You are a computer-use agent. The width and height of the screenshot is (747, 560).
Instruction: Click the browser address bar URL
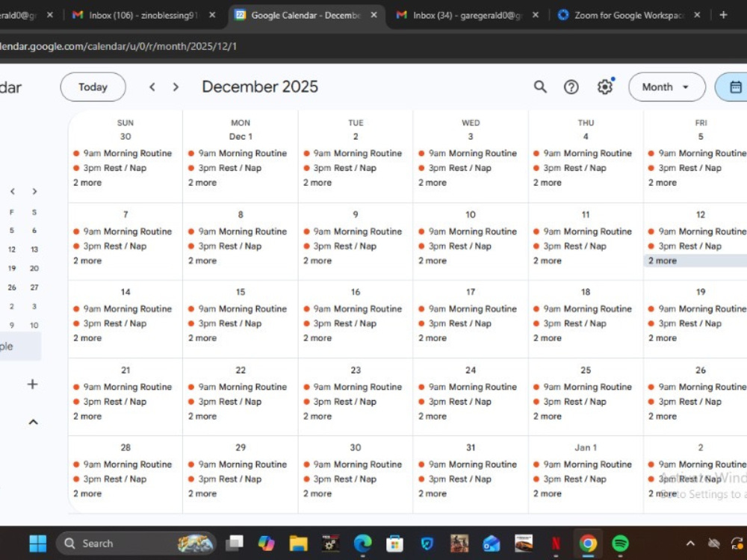pos(118,46)
